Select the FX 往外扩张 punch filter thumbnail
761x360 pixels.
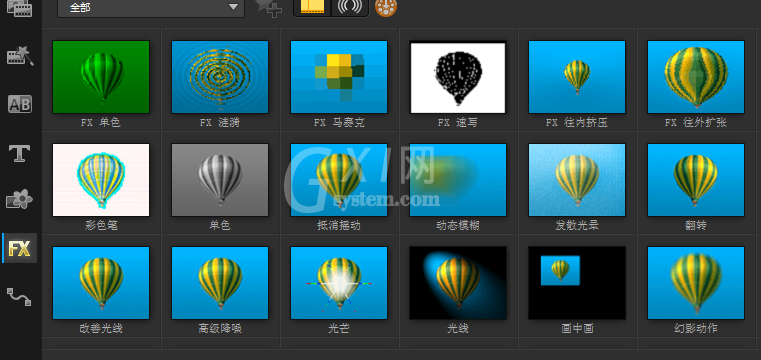click(695, 77)
